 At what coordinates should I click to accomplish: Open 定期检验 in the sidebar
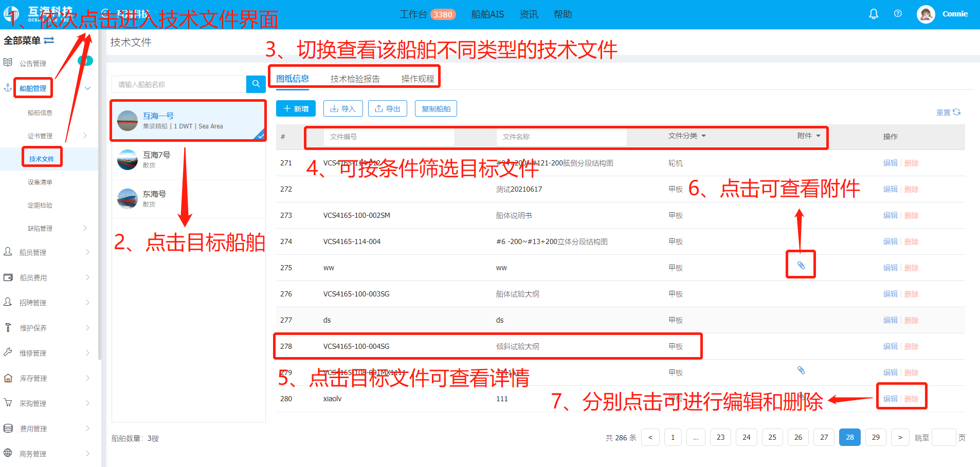tap(40, 205)
